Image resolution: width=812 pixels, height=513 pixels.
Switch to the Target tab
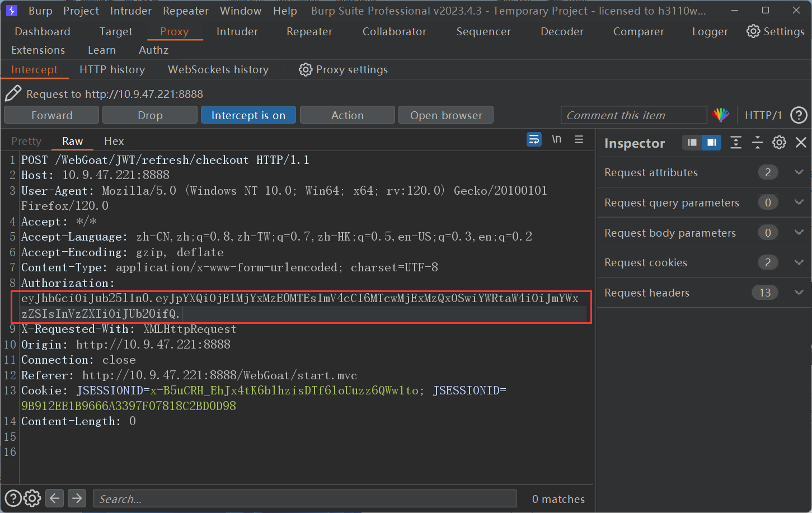pyautogui.click(x=116, y=31)
